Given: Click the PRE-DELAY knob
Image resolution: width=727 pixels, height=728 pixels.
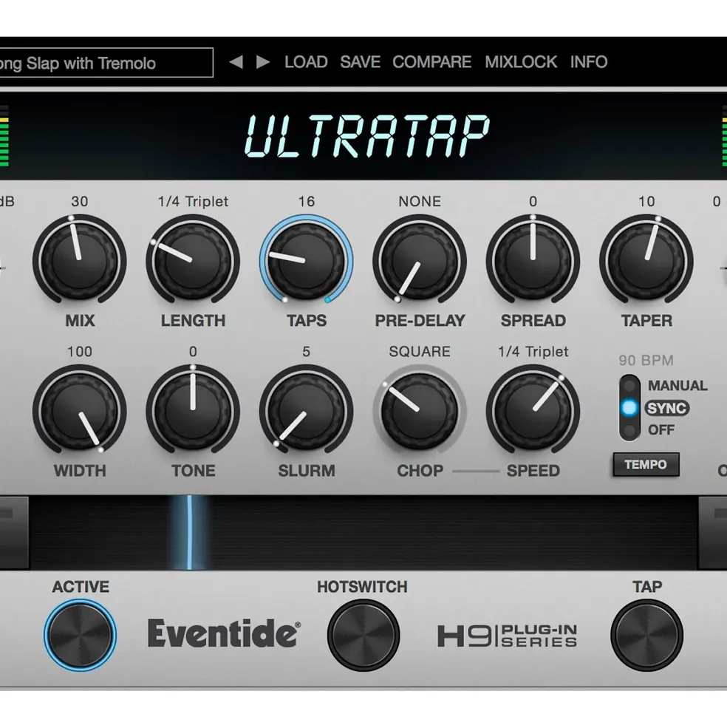Looking at the screenshot, I should pos(419,260).
